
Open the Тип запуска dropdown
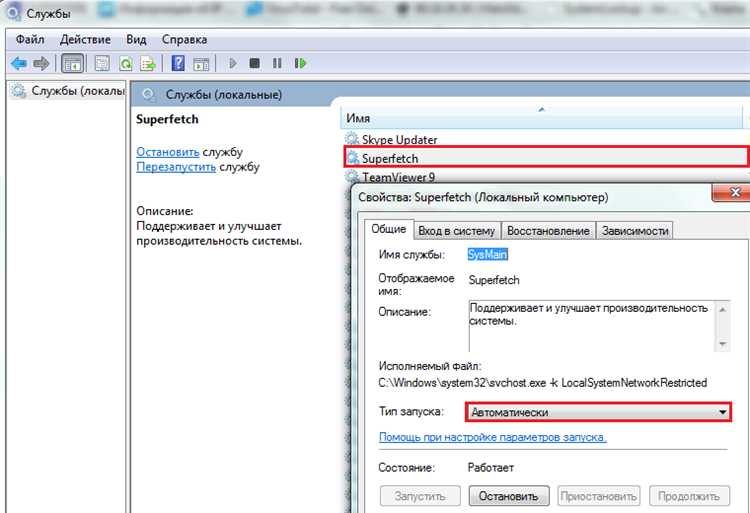598,412
